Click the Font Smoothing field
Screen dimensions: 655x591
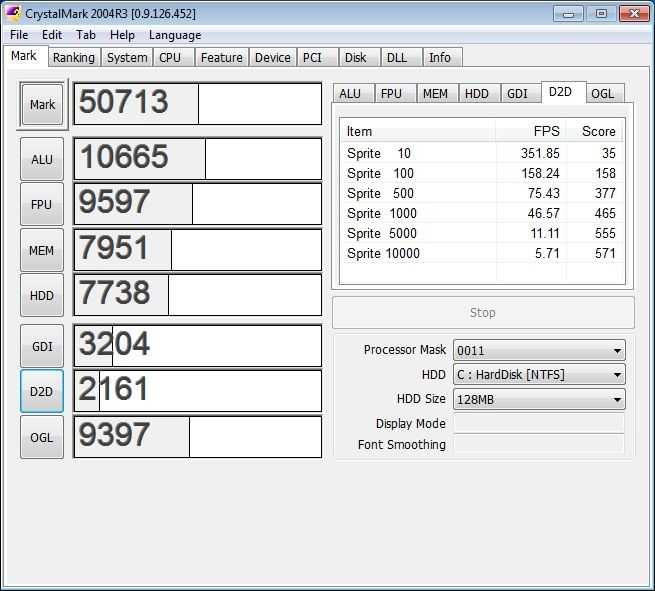click(x=539, y=444)
